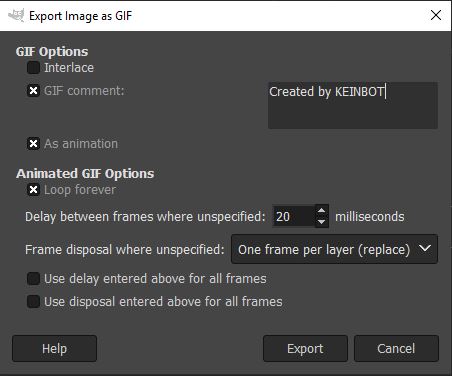452x376 pixels.
Task: Click the As animation label text
Action: 81,144
